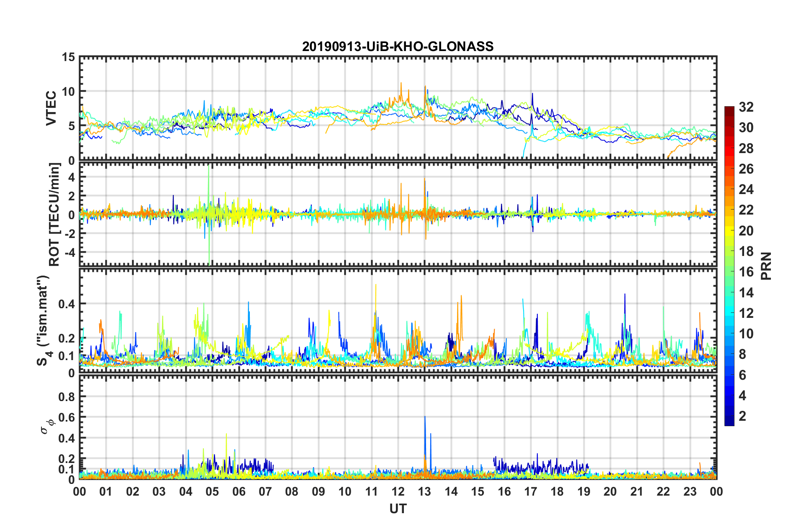
Task: Click the colorbar tick label 32
Action: pyautogui.click(x=746, y=107)
